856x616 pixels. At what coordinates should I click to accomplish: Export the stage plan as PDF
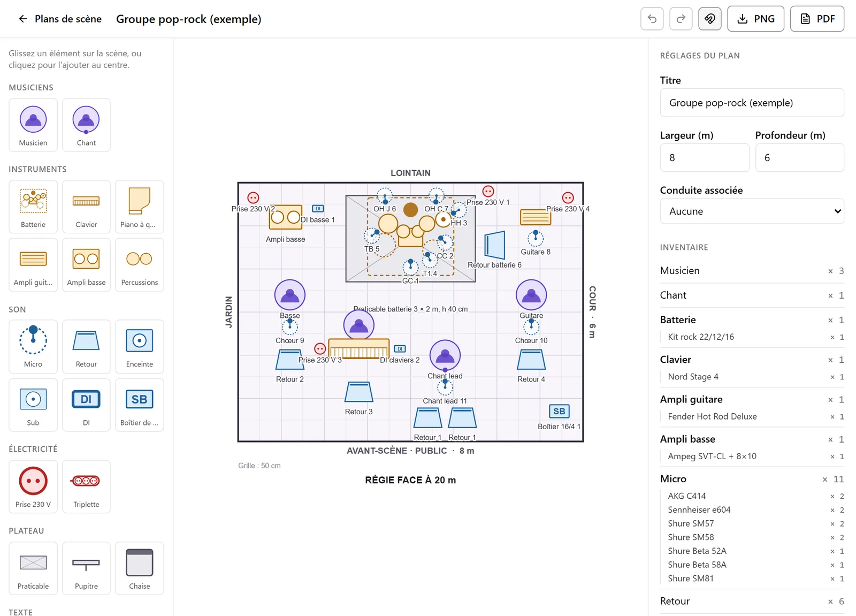[x=817, y=19]
